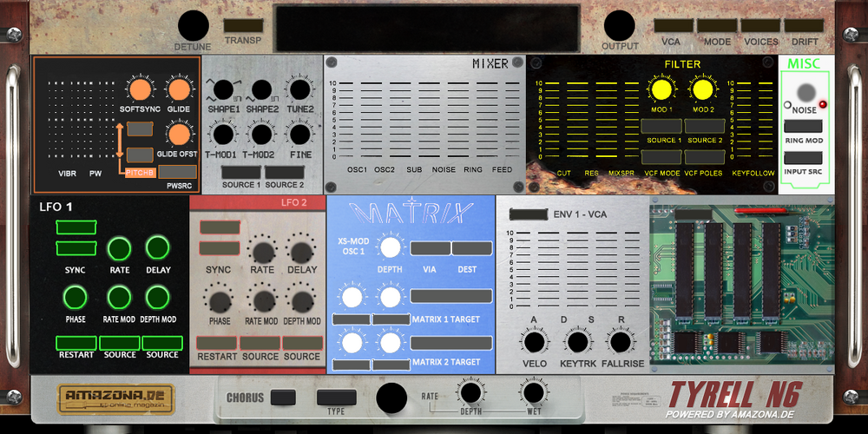
Task: Click the LFO 2 Rate Mod knob
Action: 264,302
